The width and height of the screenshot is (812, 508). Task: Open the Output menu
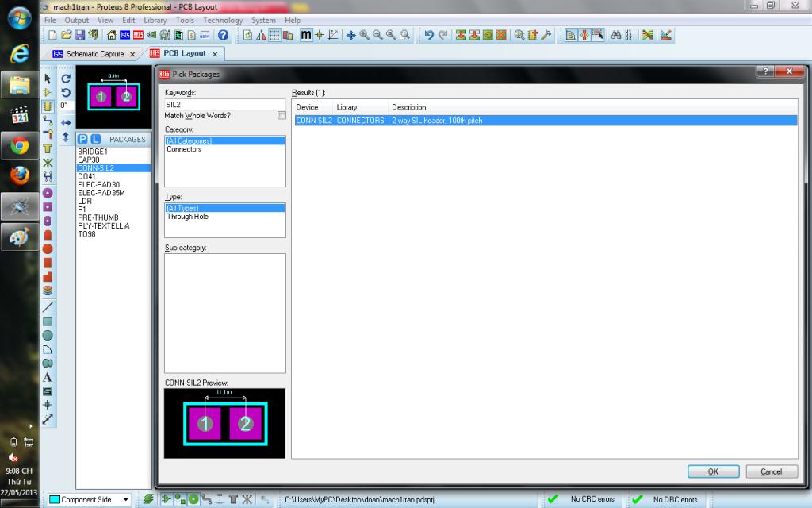tap(77, 20)
